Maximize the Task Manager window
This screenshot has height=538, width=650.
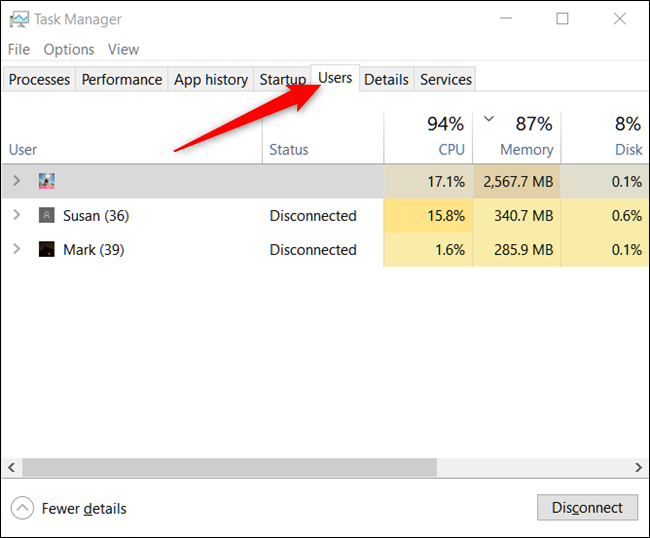562,19
